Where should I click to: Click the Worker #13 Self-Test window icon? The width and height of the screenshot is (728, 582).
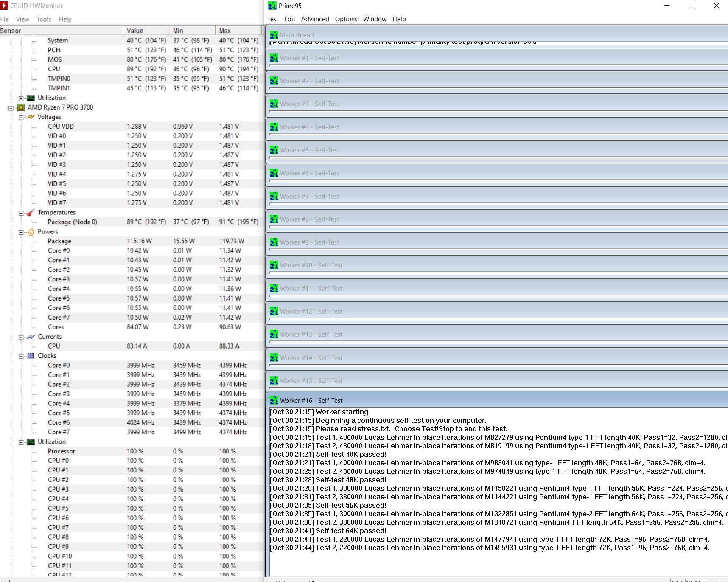(274, 334)
